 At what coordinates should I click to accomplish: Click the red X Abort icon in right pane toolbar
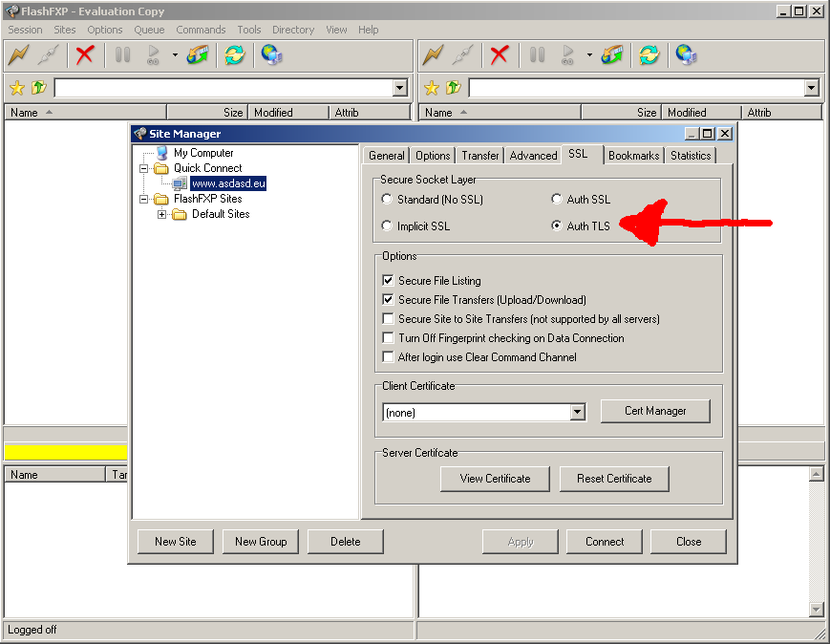point(500,54)
